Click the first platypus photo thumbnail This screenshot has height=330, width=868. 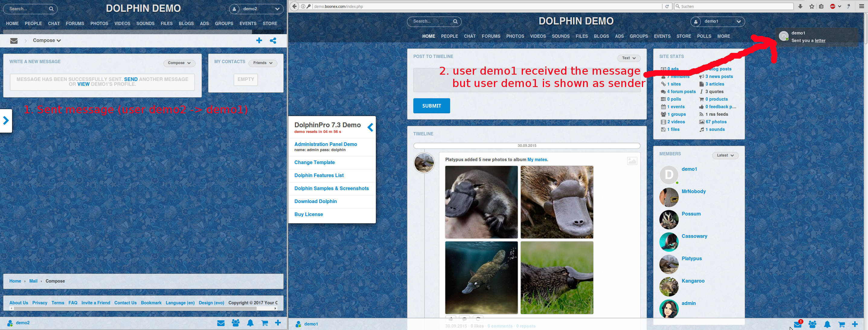(x=481, y=202)
